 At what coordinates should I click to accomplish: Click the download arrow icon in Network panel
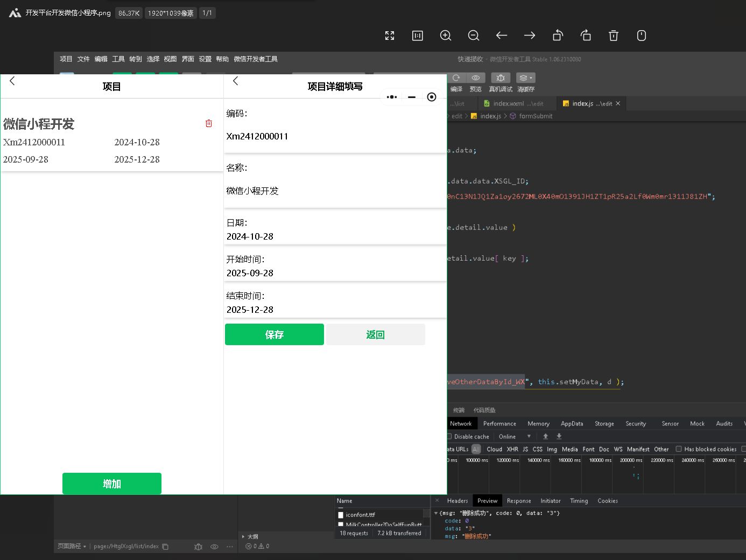pos(559,437)
